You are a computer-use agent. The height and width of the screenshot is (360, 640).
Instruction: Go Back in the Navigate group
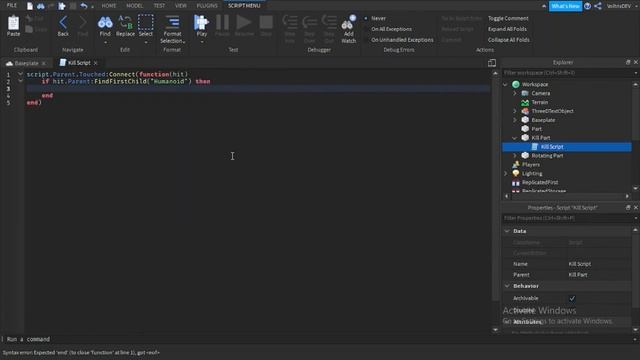tap(63, 23)
